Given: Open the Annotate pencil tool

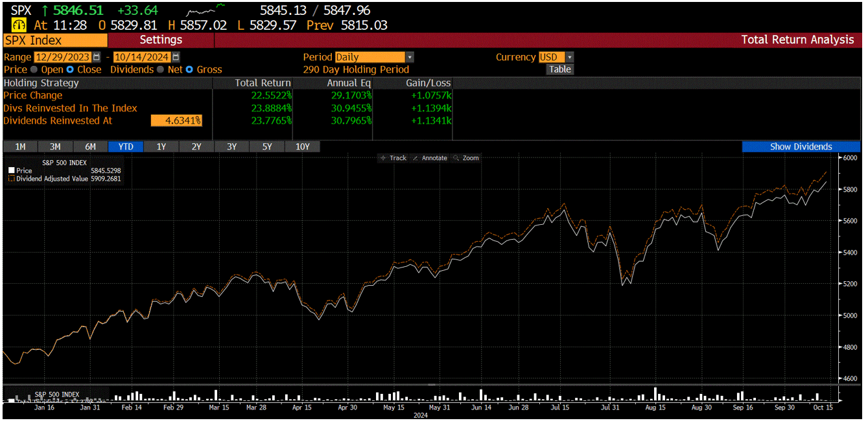Looking at the screenshot, I should 432,157.
